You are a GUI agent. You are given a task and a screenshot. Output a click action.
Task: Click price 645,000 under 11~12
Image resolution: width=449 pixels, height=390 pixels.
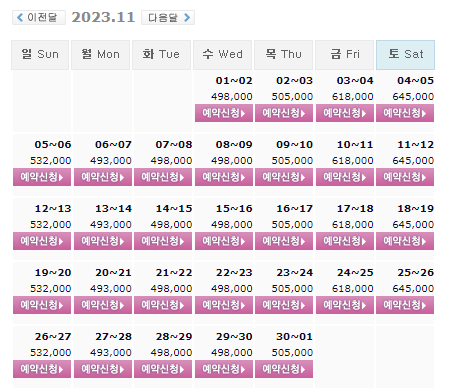tap(413, 161)
